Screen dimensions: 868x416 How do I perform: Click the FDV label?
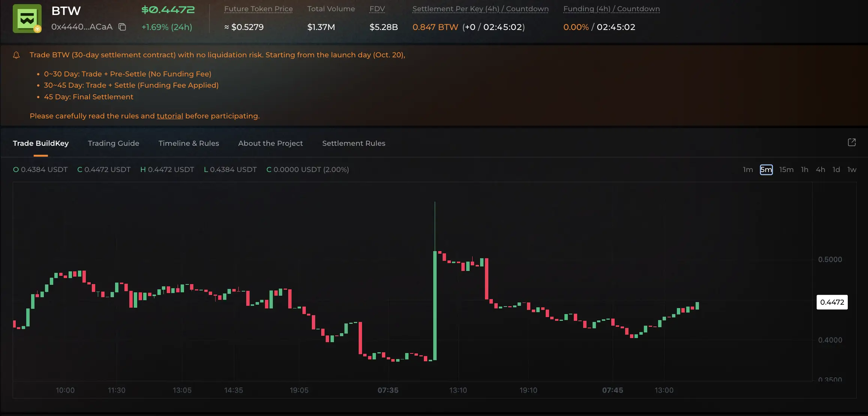[x=377, y=9]
